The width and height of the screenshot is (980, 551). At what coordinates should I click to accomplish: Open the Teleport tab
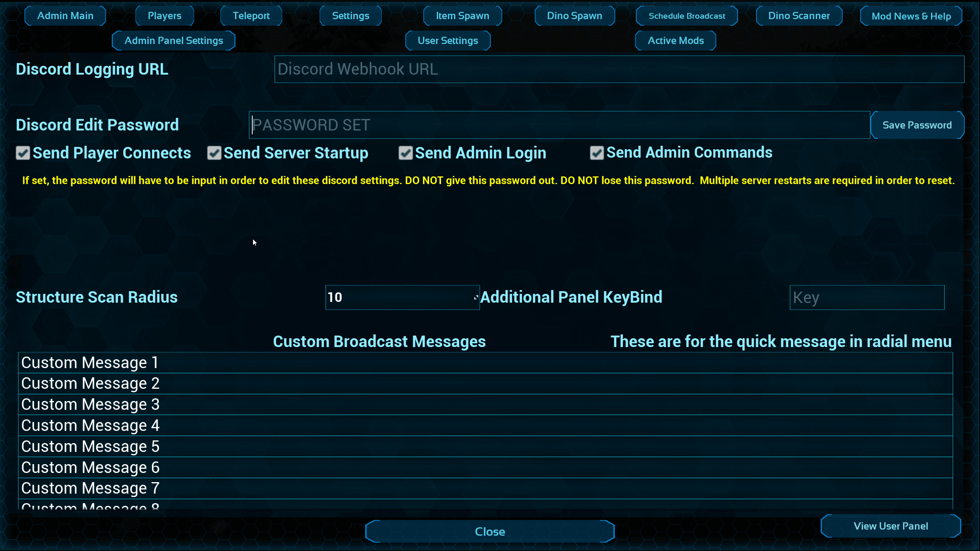(251, 16)
